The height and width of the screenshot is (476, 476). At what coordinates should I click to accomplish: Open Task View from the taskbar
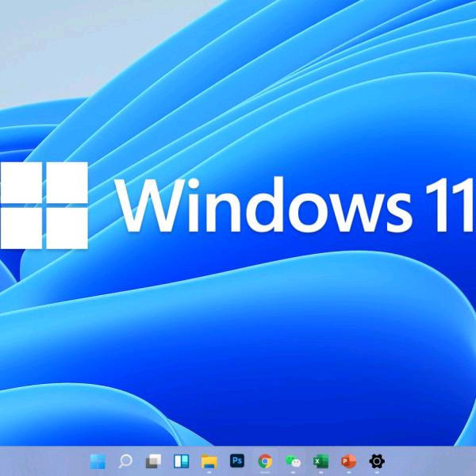(153, 461)
